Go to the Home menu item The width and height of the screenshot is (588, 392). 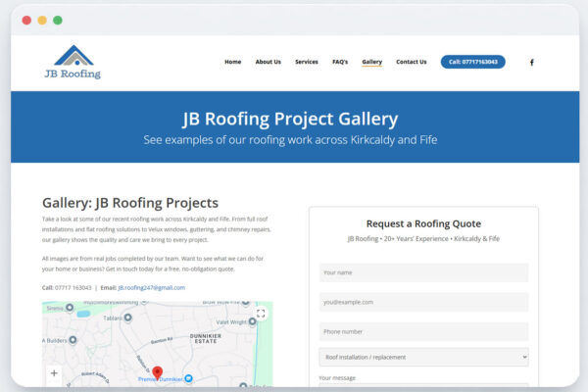(x=232, y=62)
